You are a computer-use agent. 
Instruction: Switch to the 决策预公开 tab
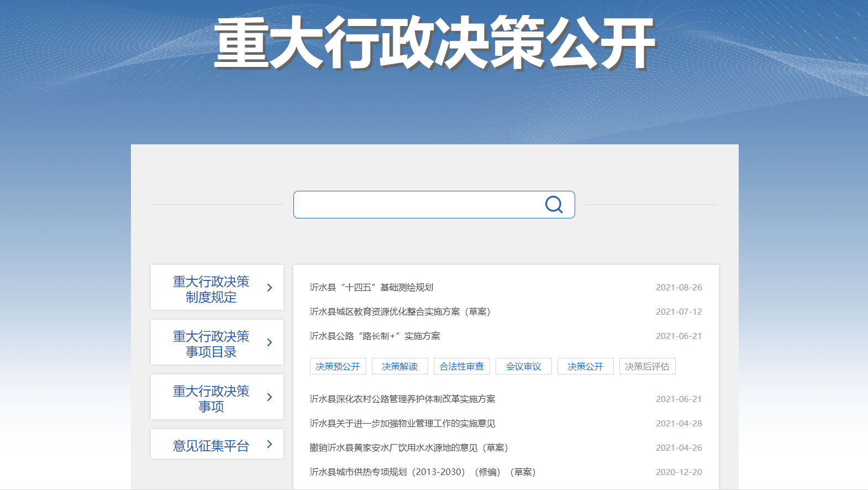pyautogui.click(x=338, y=366)
